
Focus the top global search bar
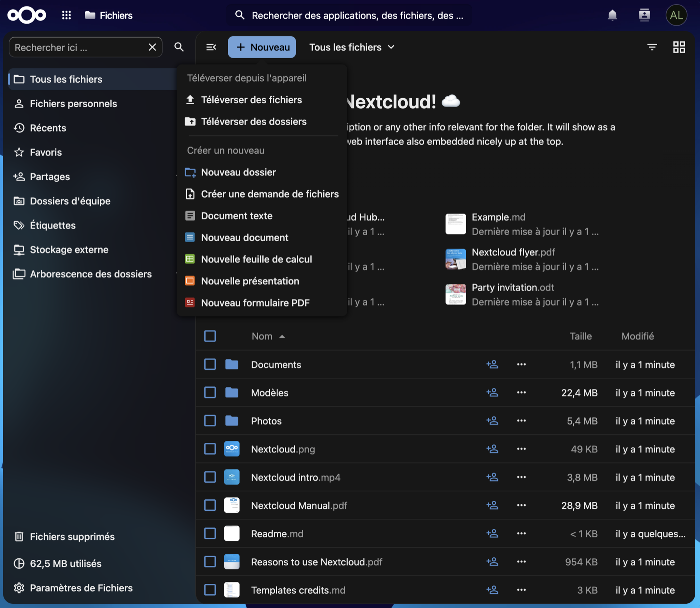click(x=350, y=15)
